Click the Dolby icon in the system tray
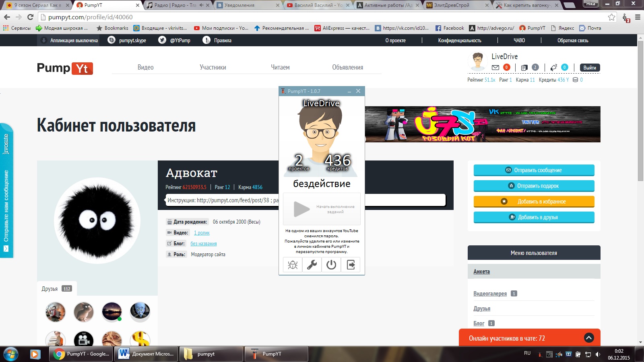The width and height of the screenshot is (644, 362). [569, 354]
